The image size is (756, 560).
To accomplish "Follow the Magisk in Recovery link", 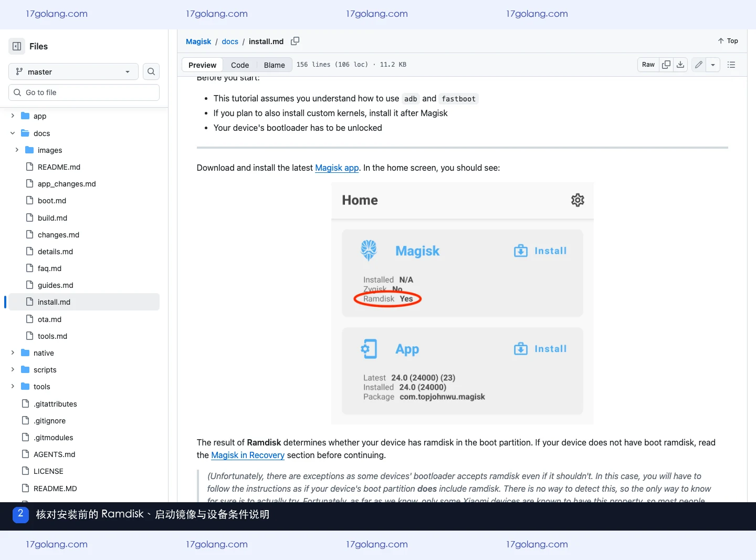I will point(248,455).
